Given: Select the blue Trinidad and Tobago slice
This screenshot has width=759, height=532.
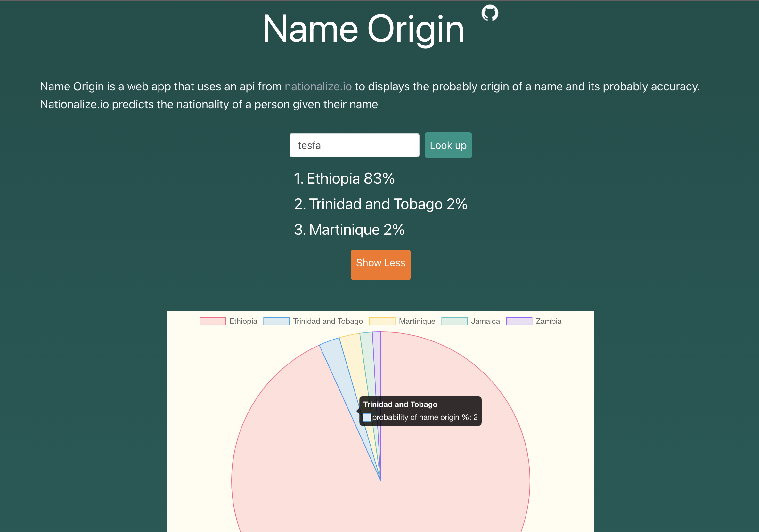Looking at the screenshot, I should [344, 380].
